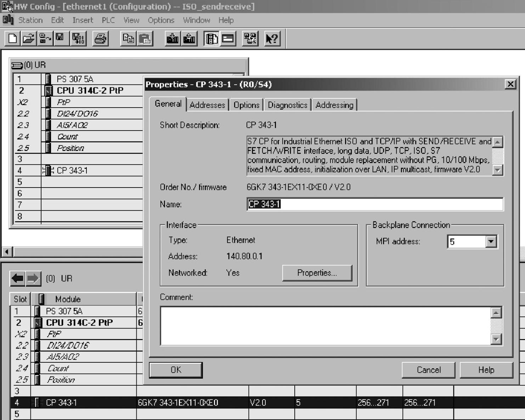Viewport: 525px width, 420px height.
Task: Click the PS 307 5A icon in the rack
Action: coord(49,79)
